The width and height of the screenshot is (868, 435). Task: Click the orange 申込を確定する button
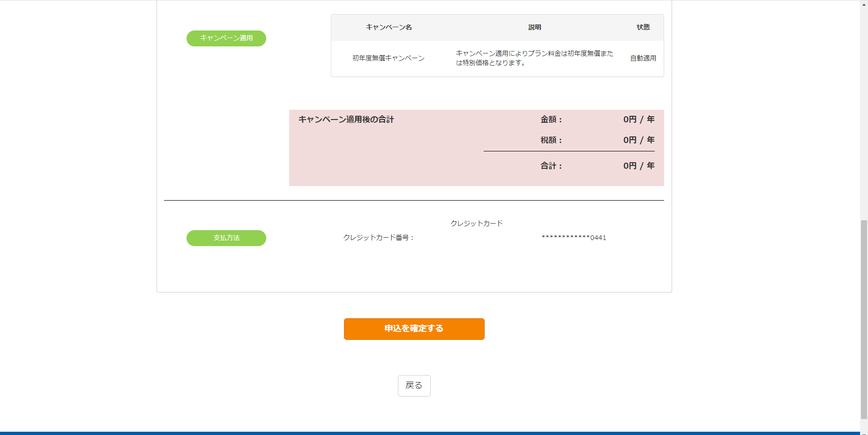414,329
